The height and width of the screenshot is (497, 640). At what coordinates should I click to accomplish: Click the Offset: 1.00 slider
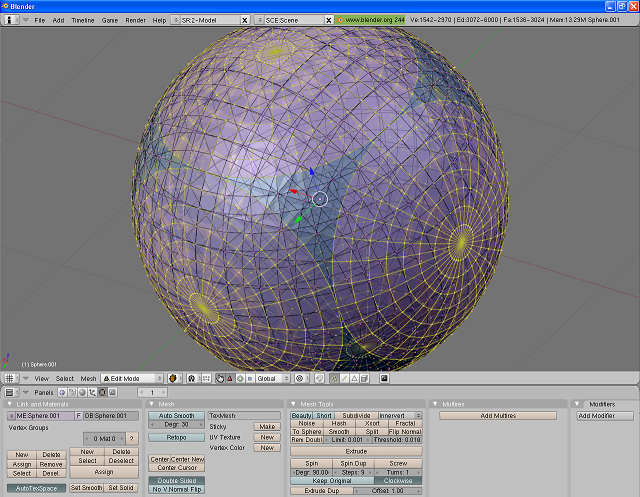click(x=387, y=490)
